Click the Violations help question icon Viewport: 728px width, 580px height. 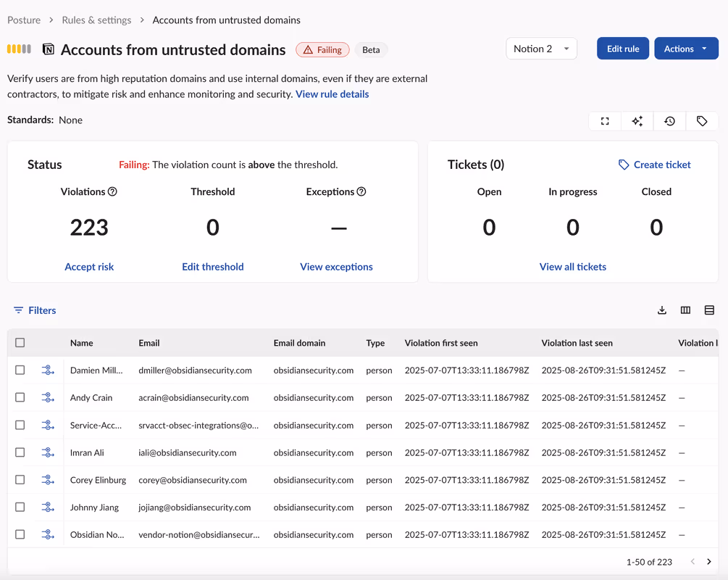tap(112, 191)
